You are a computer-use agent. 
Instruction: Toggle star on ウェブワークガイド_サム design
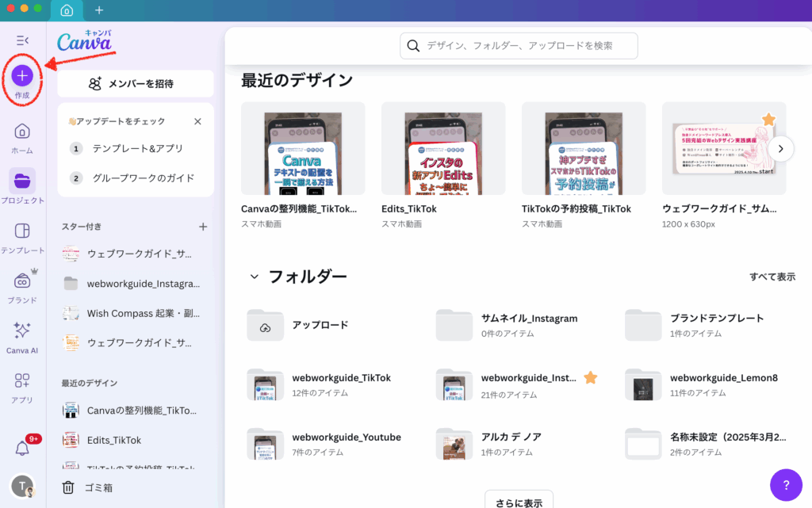[769, 120]
